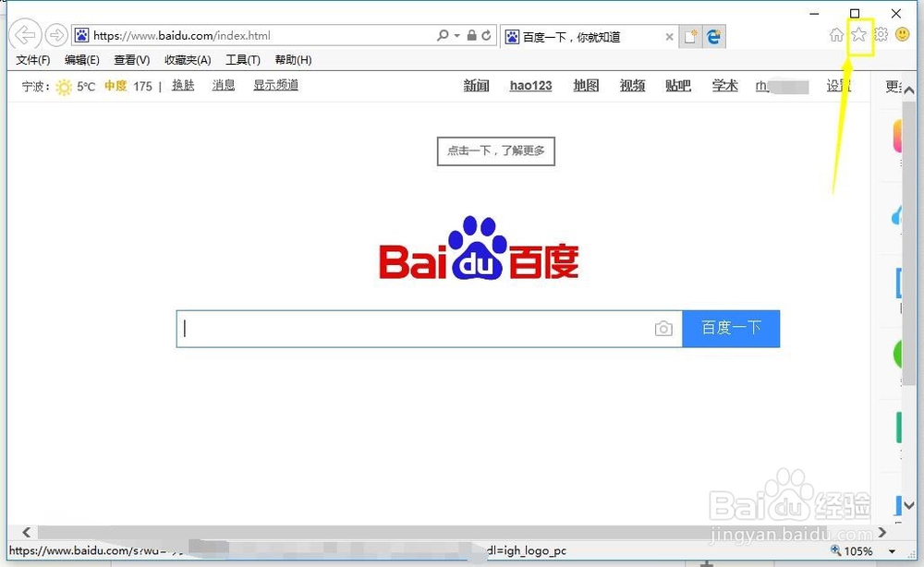This screenshot has width=924, height=567.
Task: Open the 查看(V) menu
Action: click(x=131, y=60)
